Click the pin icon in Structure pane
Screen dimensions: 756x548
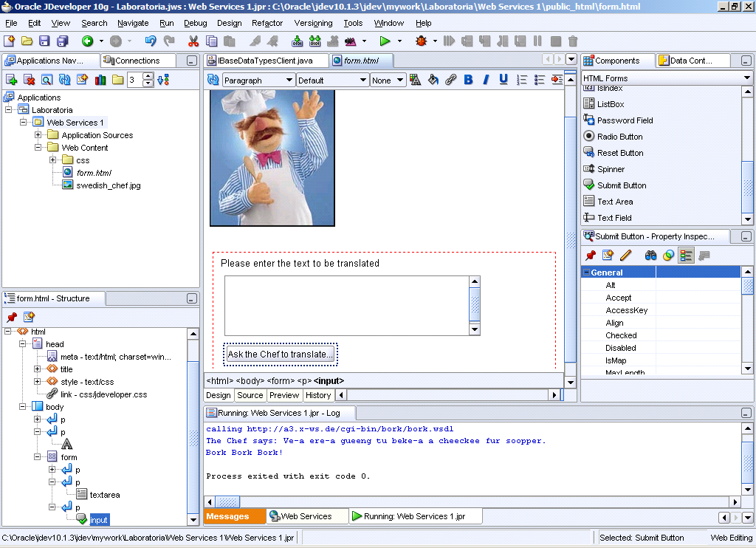12,317
